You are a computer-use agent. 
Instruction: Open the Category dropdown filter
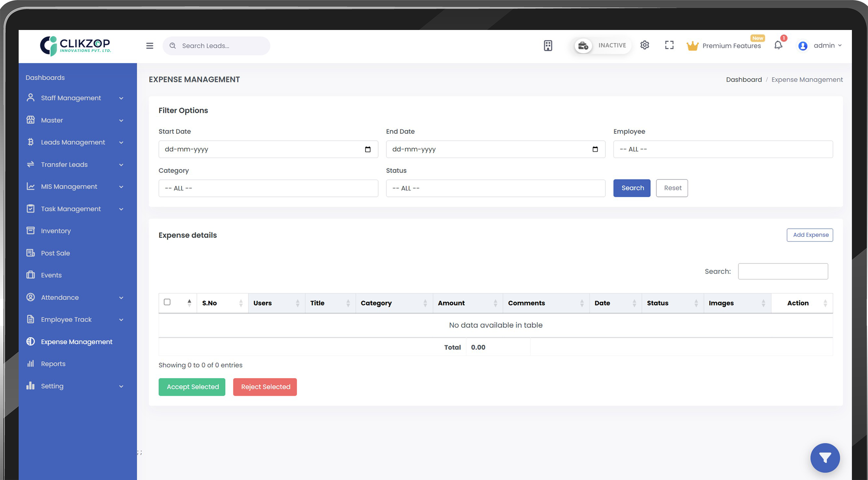(268, 188)
